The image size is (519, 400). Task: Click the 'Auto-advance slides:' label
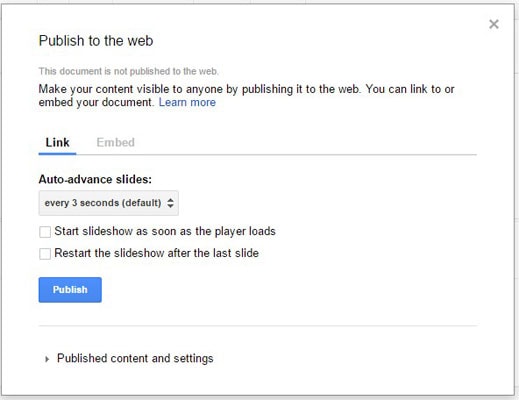click(95, 179)
